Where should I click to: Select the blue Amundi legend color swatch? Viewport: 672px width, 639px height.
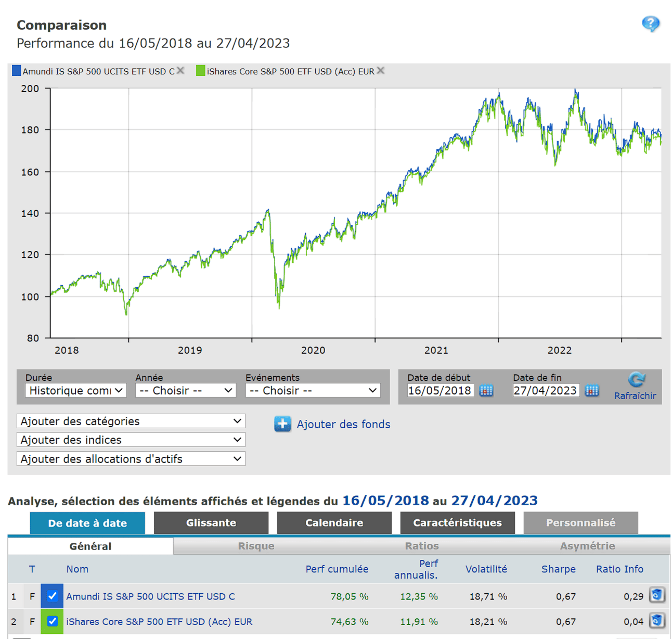(16, 70)
